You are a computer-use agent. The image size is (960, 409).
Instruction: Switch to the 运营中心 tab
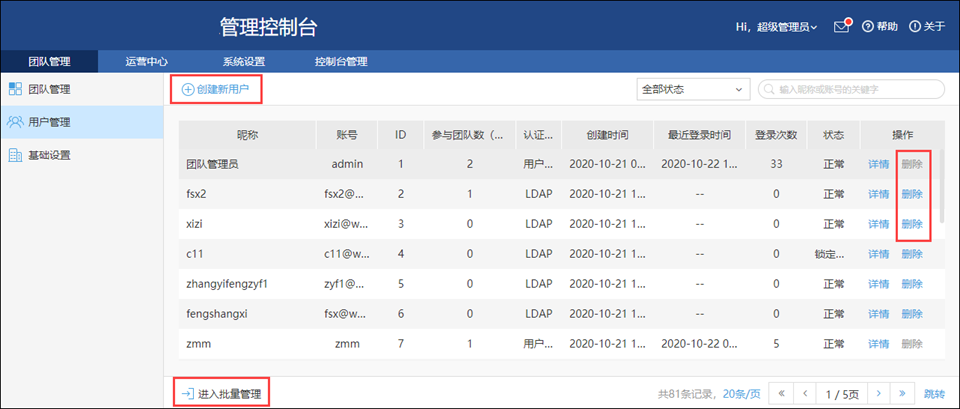point(147,62)
